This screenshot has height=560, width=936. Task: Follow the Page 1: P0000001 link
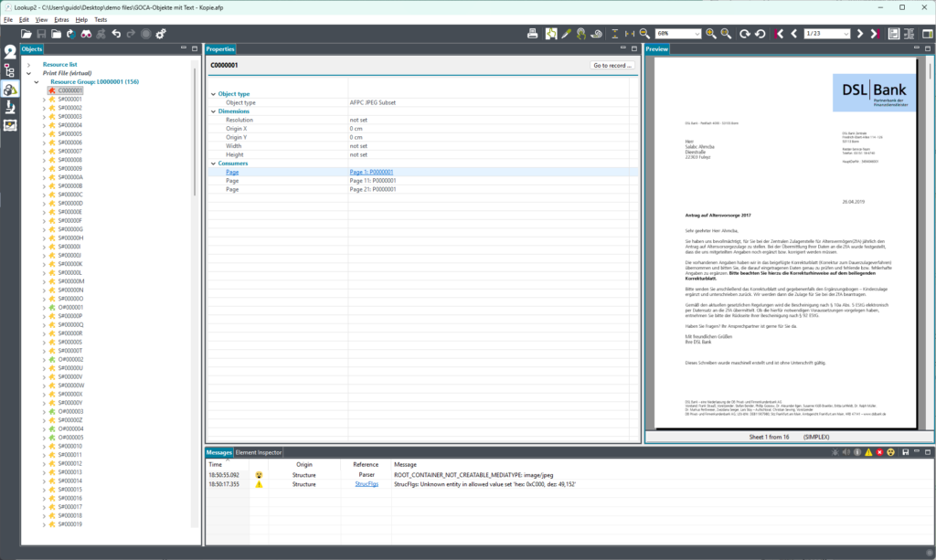point(371,173)
